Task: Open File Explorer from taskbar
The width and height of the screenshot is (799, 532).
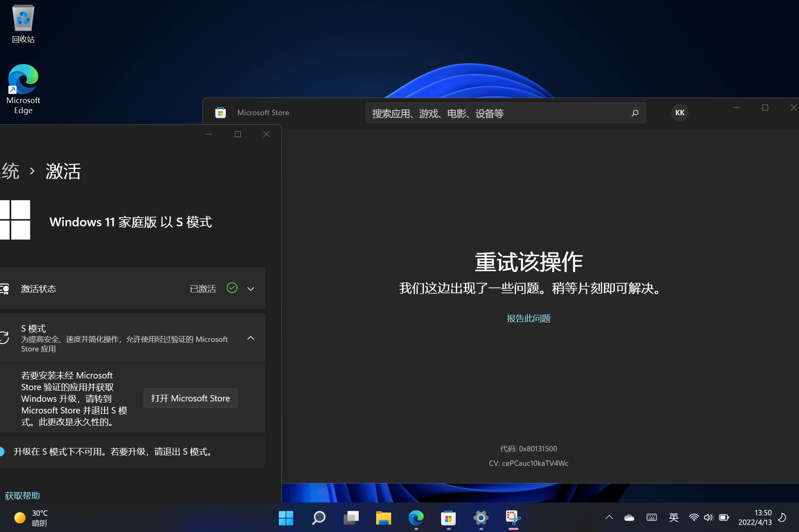Action: [383, 518]
